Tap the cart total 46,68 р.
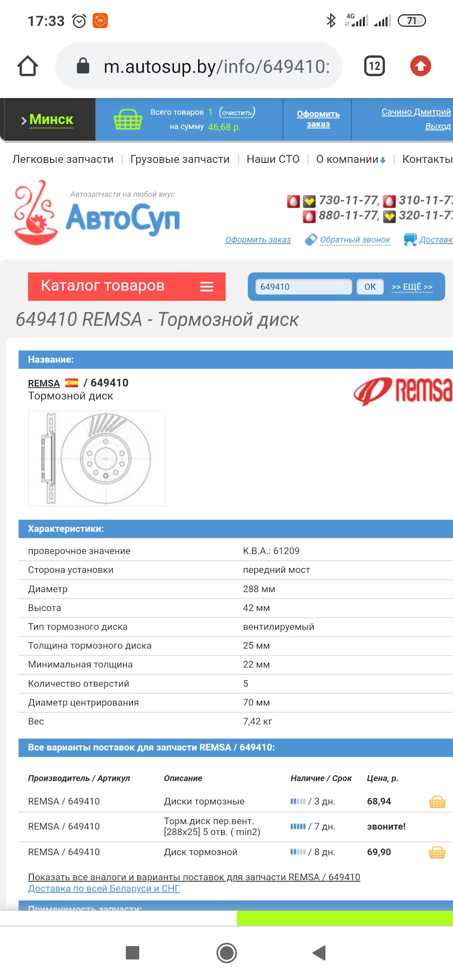Image resolution: width=453 pixels, height=980 pixels. click(x=224, y=127)
